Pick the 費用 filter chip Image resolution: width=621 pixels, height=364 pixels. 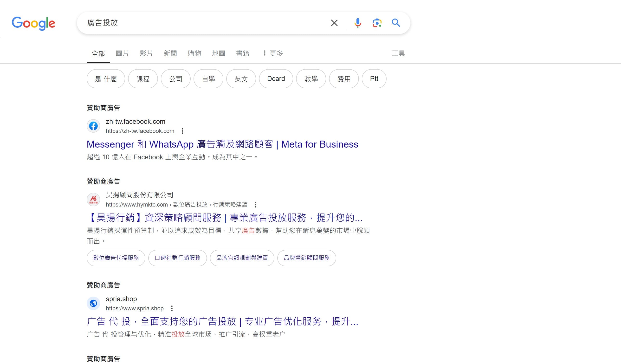(344, 79)
